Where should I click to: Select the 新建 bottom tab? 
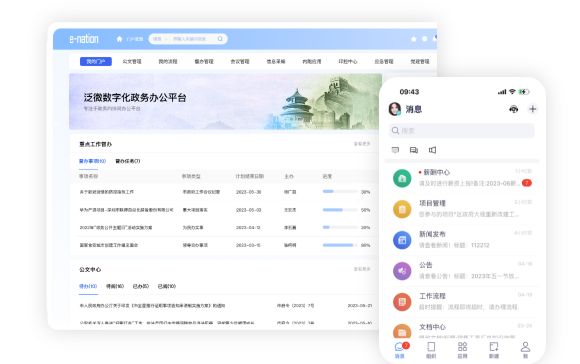[x=494, y=350]
